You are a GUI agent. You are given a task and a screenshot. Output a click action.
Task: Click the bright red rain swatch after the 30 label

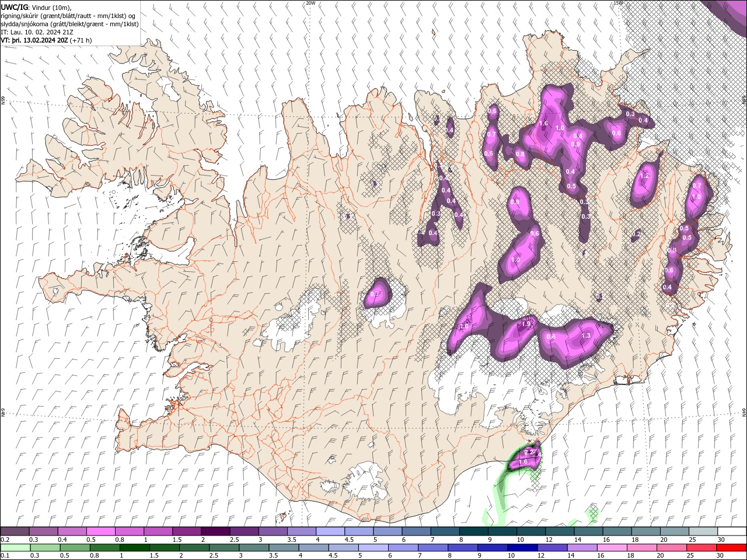click(x=731, y=548)
